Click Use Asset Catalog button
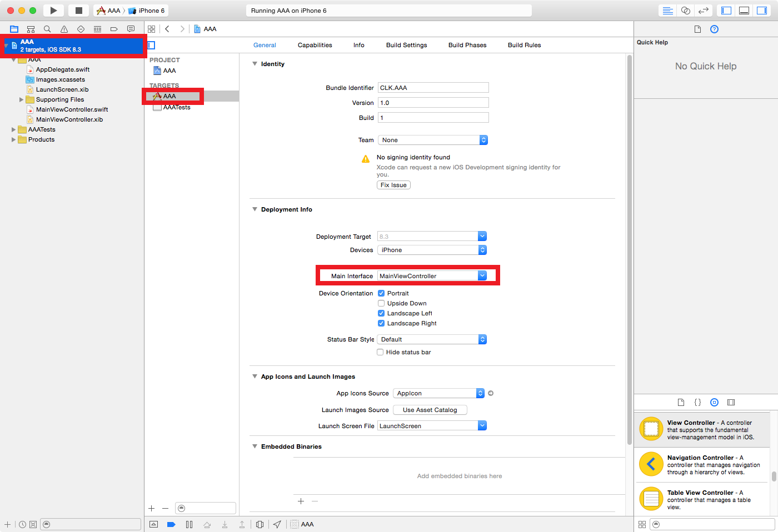Viewport: 778px width, 532px height. (430, 410)
